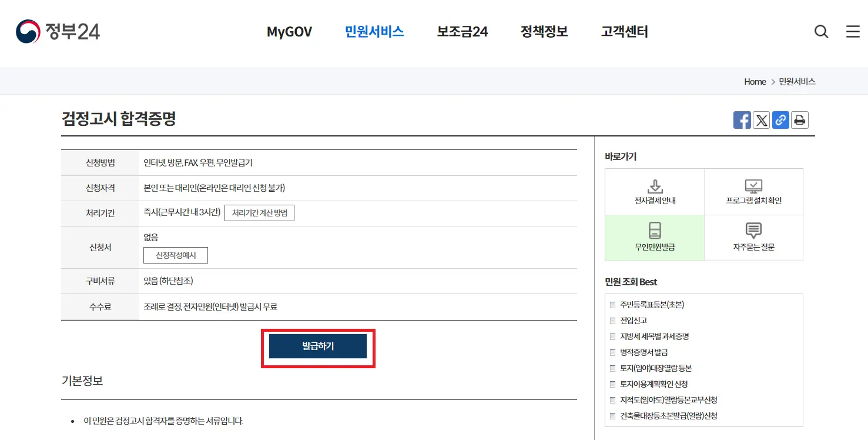
Task: Open search with the magnifier icon
Action: pos(821,32)
